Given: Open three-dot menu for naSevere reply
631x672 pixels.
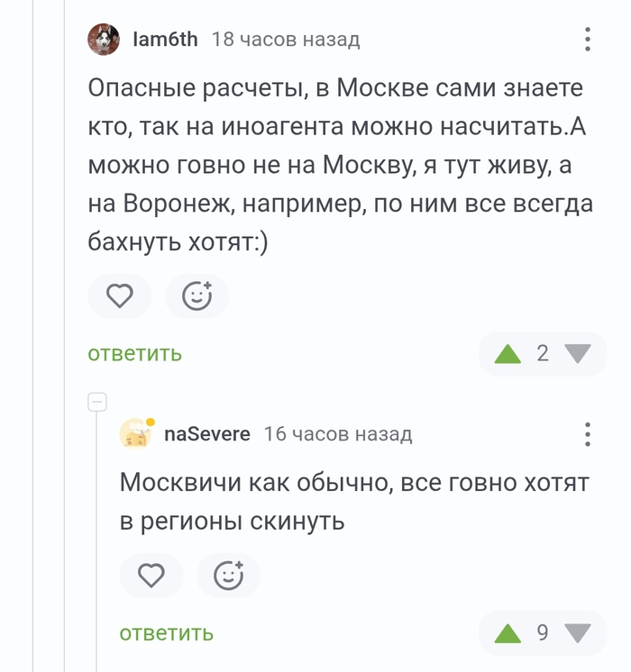Looking at the screenshot, I should tap(587, 434).
